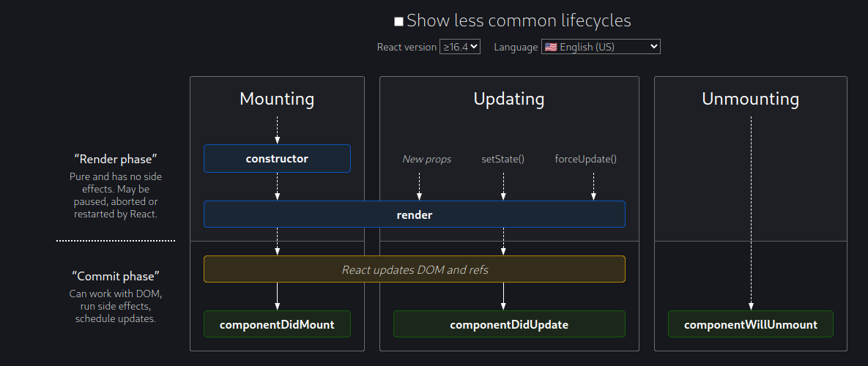Click the US flag icon in Language selector
Viewport: 868px width, 366px height.
[550, 47]
